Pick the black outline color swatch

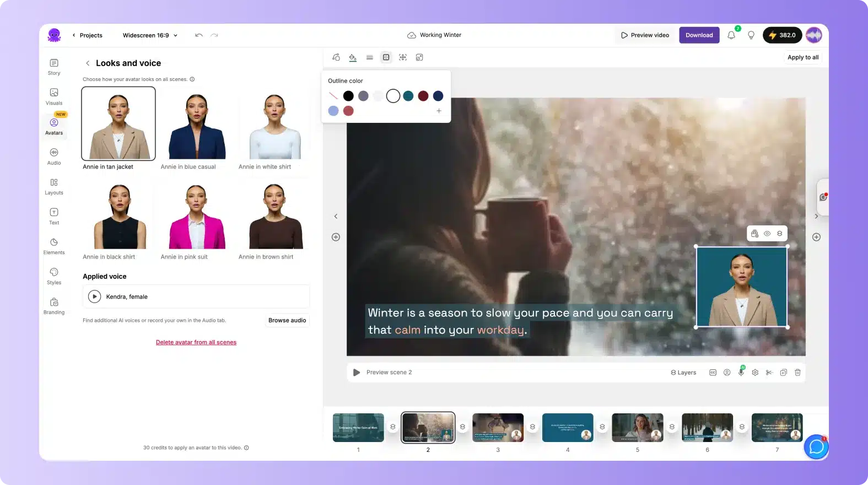pyautogui.click(x=348, y=96)
